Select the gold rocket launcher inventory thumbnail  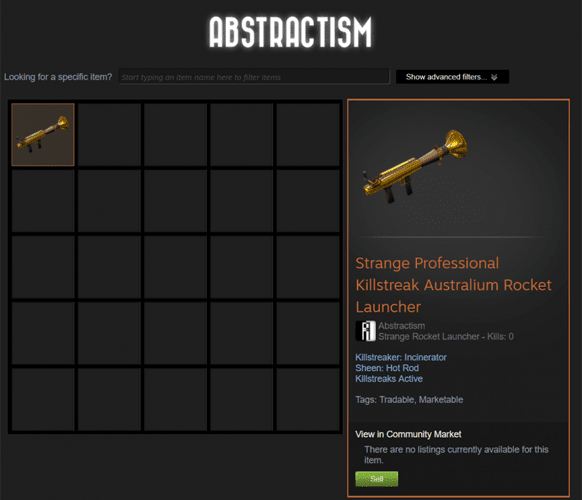(43, 134)
